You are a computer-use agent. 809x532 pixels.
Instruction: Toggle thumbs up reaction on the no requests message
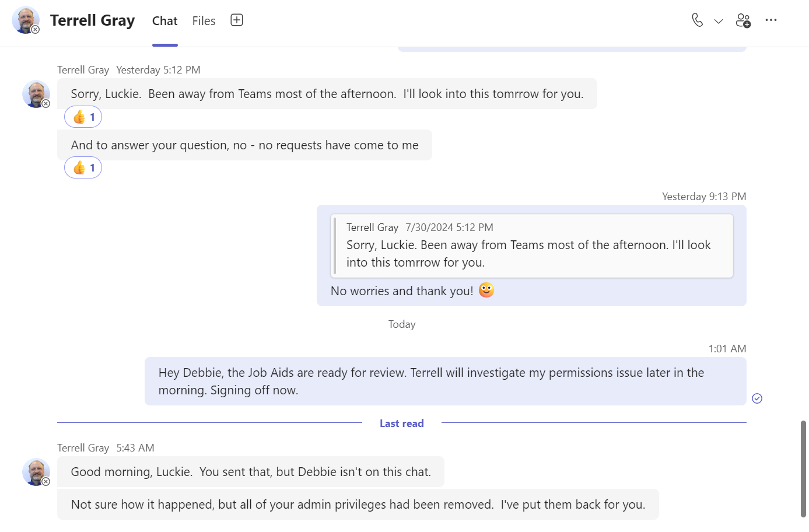pyautogui.click(x=83, y=168)
